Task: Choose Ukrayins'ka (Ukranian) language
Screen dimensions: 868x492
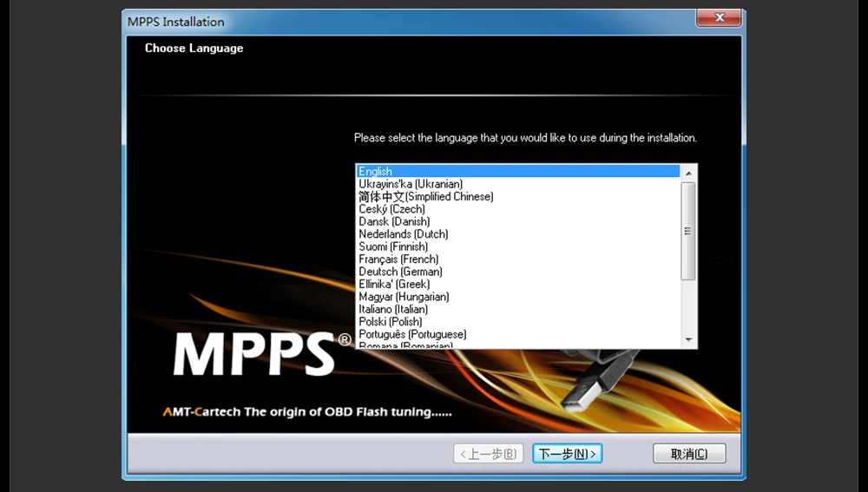Action: click(x=518, y=184)
